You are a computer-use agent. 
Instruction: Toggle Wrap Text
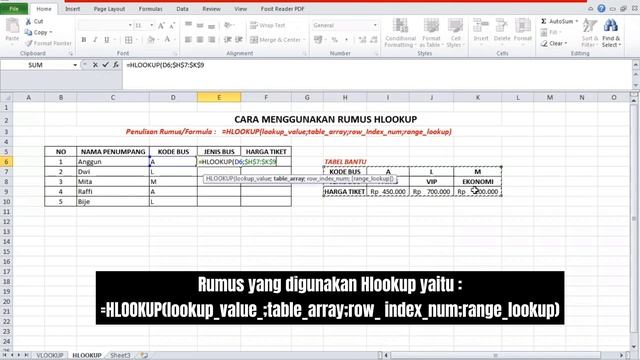[x=267, y=25]
